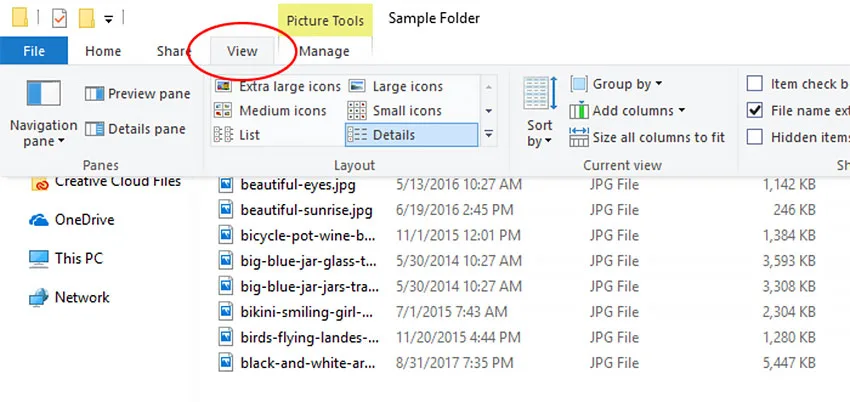Image resolution: width=850 pixels, height=402 pixels.
Task: Select Details layout
Action: pos(411,135)
